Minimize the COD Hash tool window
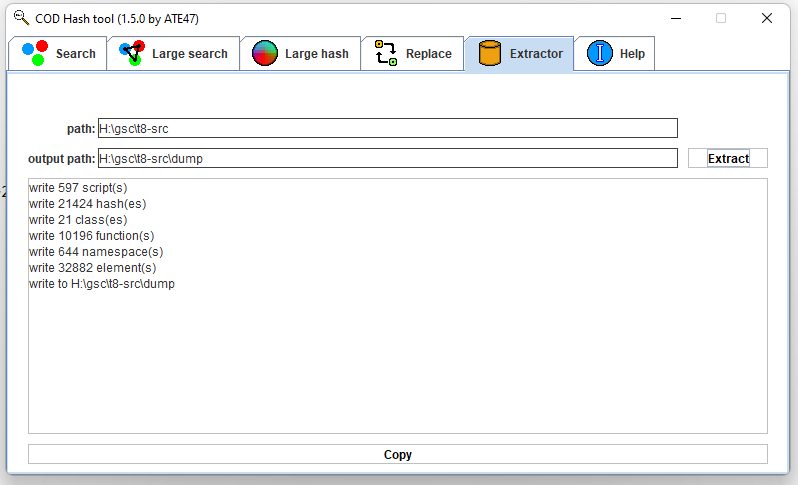This screenshot has height=485, width=798. click(x=676, y=18)
